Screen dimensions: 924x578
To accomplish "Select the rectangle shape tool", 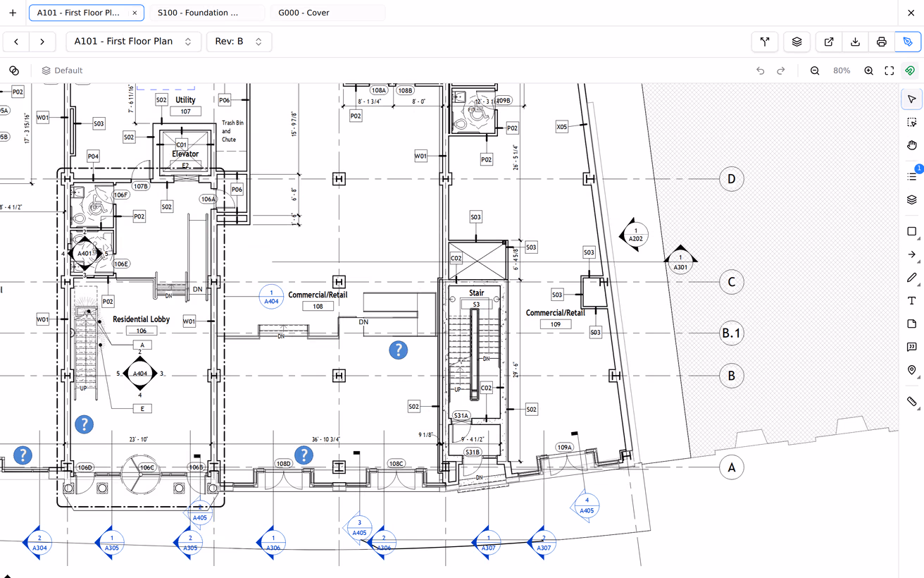I will tap(911, 231).
